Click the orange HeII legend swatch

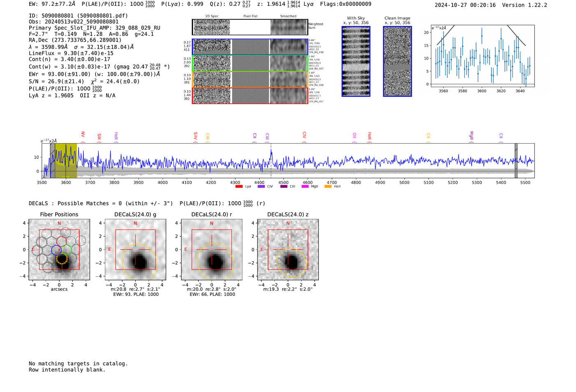(328, 187)
